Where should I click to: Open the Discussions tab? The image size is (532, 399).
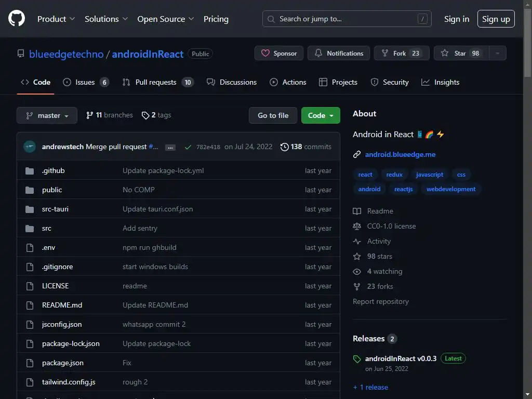pos(231,82)
